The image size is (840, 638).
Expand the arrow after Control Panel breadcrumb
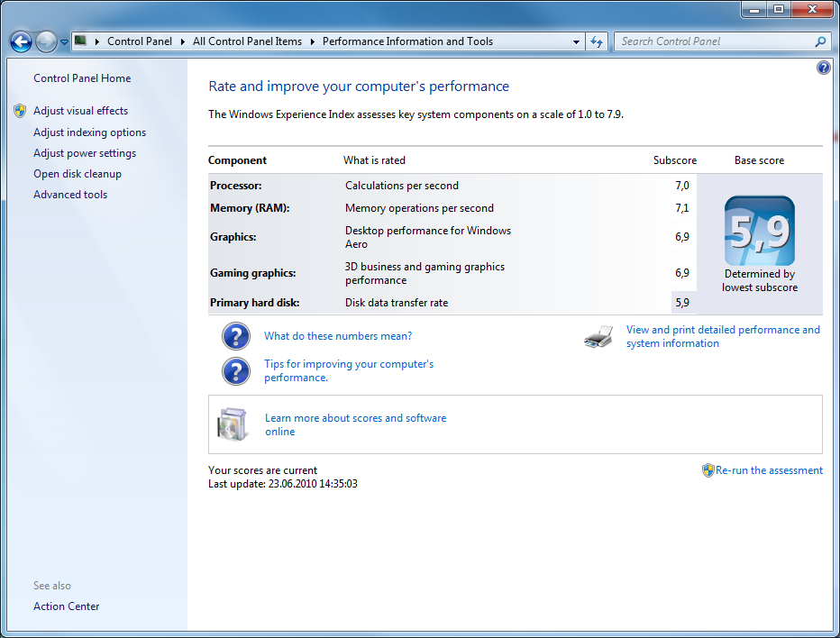click(183, 41)
